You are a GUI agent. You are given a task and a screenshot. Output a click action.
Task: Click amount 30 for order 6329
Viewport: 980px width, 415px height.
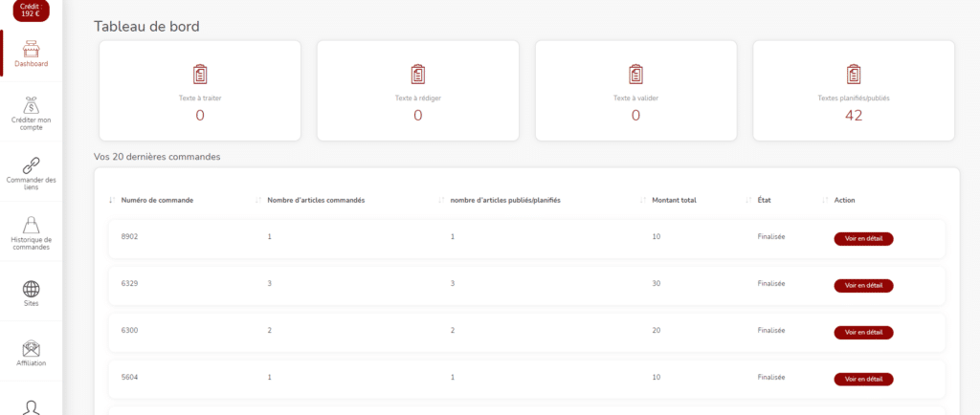(656, 283)
